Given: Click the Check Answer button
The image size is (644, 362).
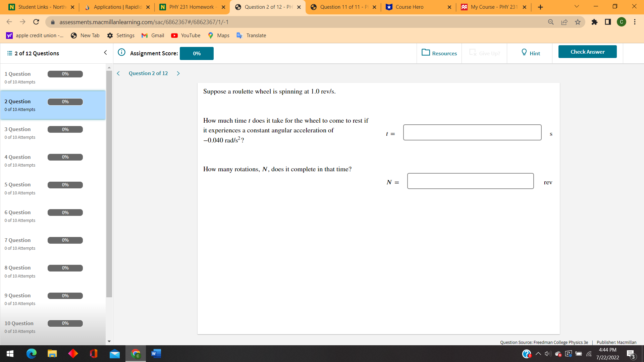Looking at the screenshot, I should [x=587, y=52].
